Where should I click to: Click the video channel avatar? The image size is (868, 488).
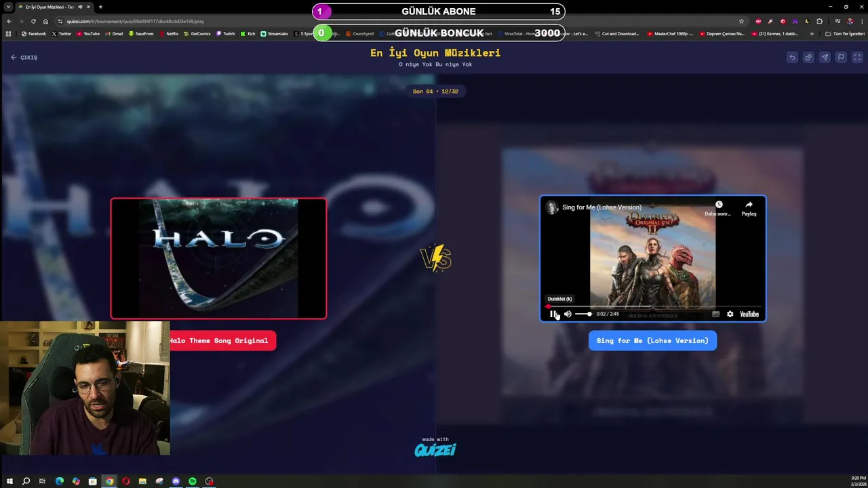(x=552, y=207)
